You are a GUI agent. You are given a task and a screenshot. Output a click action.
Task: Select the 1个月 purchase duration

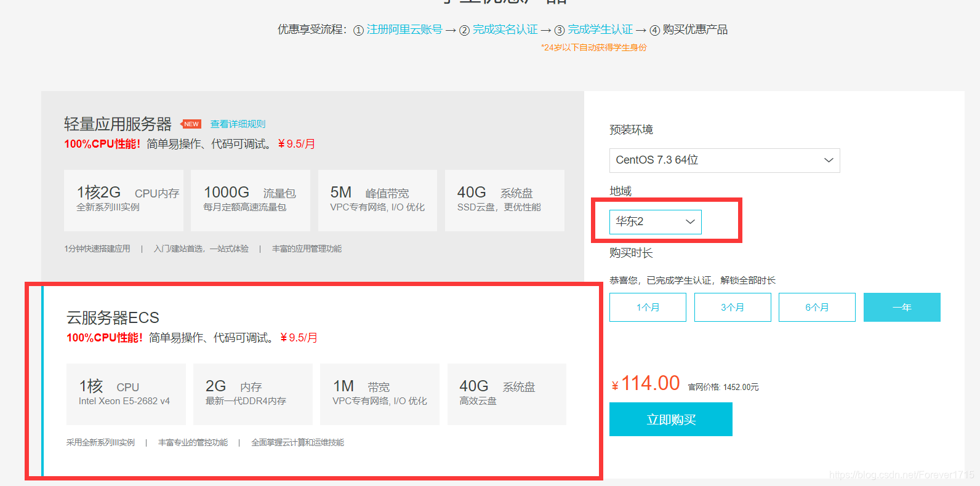coord(648,307)
